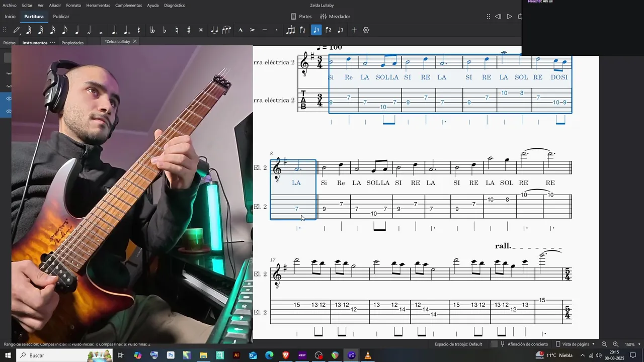Toggle concert pitch (Afinación de concierto)
The image size is (644, 362).
[524, 344]
